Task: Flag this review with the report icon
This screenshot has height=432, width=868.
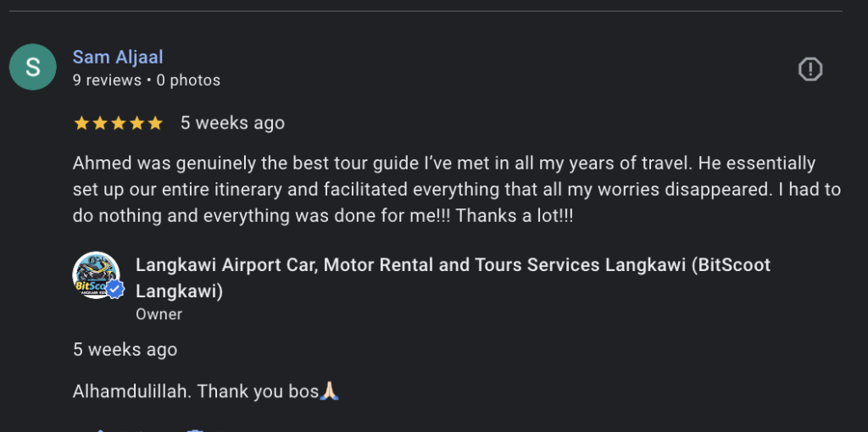Action: point(810,69)
